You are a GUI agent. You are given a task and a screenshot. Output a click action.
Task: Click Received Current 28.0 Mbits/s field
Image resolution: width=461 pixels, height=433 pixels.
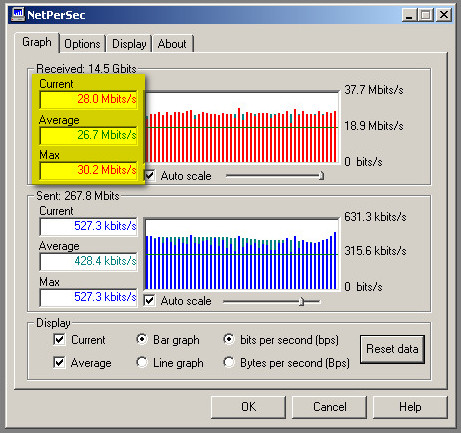pyautogui.click(x=88, y=99)
